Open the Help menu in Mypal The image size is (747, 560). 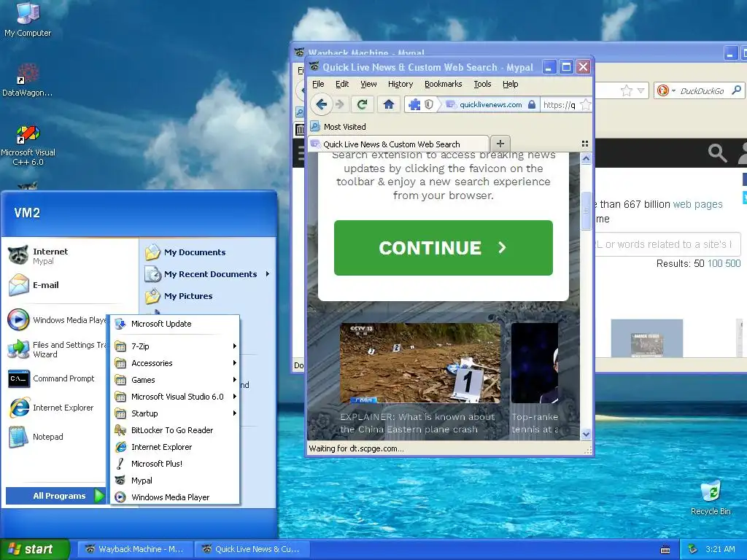[x=510, y=84]
